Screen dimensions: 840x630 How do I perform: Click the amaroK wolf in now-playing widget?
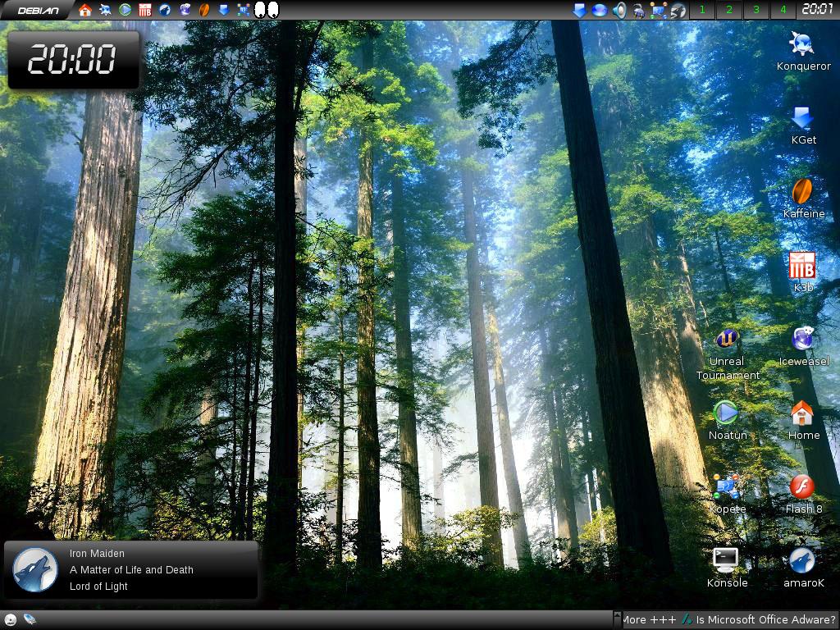pyautogui.click(x=35, y=570)
